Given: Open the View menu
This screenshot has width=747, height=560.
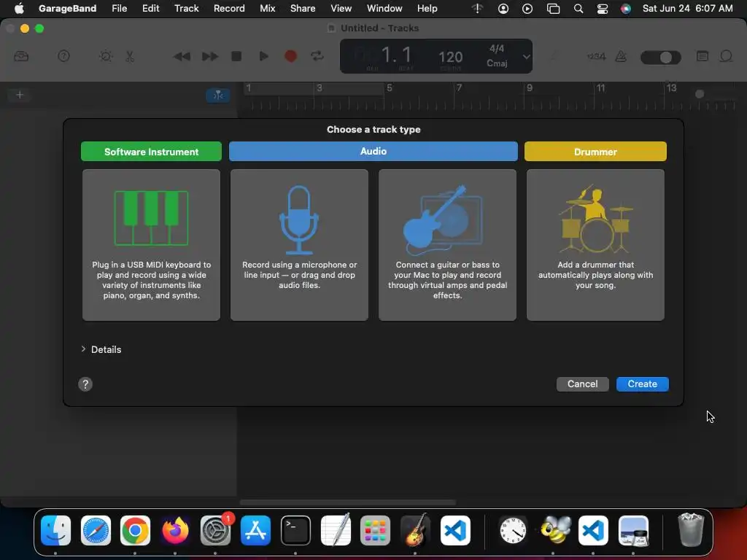Looking at the screenshot, I should coord(341,8).
